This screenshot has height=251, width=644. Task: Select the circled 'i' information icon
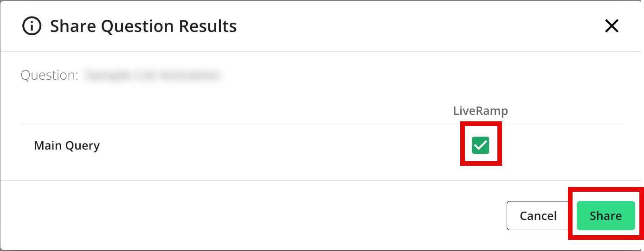[32, 26]
